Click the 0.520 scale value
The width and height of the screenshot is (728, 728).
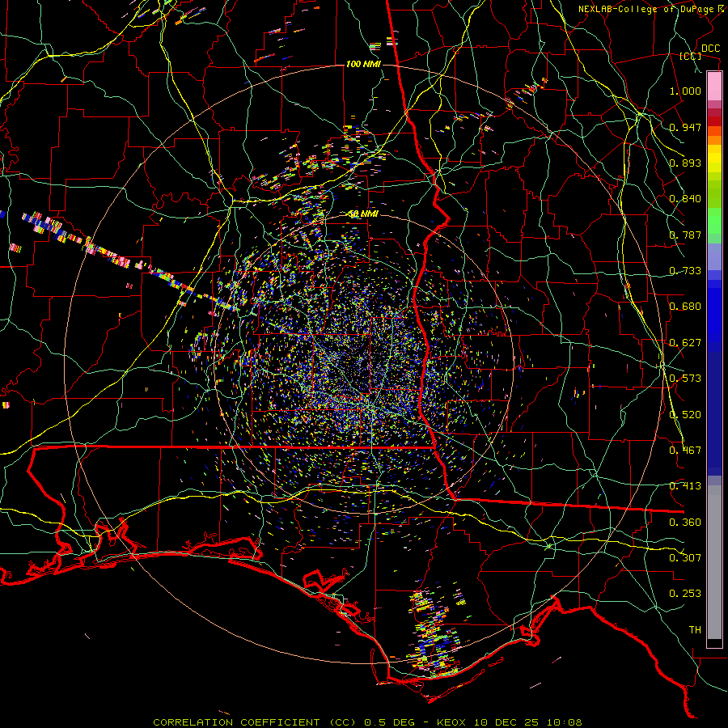(x=685, y=415)
